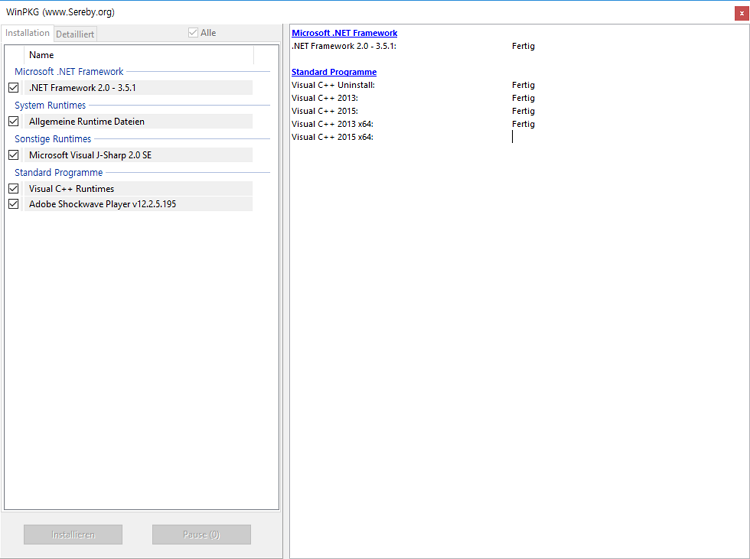Click the Name column header

coord(139,55)
